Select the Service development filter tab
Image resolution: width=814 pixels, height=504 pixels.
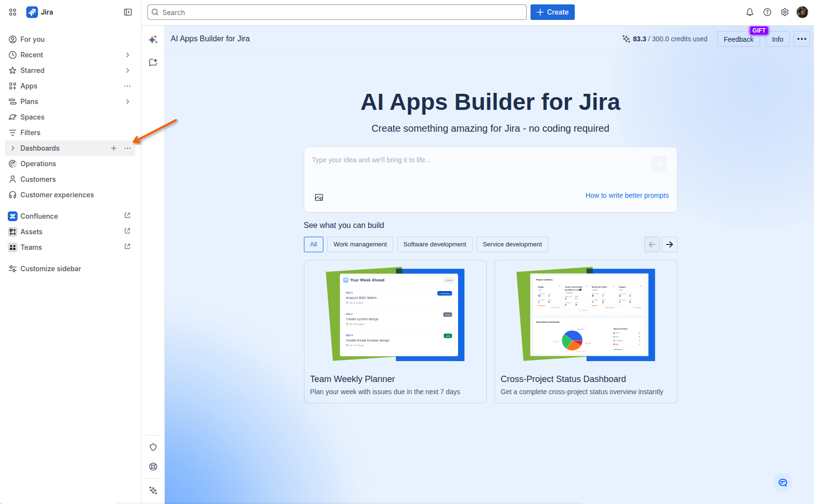[x=513, y=244]
